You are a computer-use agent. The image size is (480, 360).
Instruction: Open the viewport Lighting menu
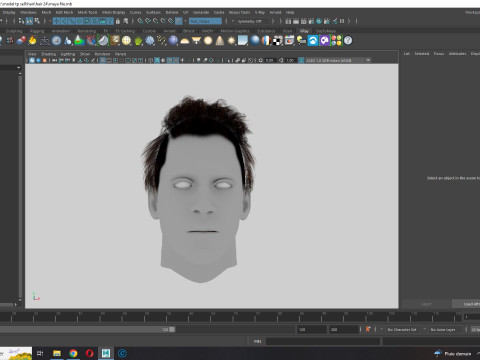[x=68, y=54]
